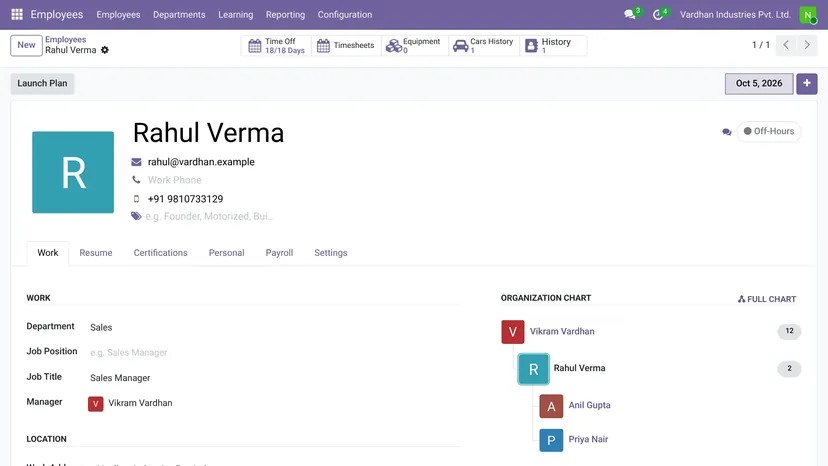Click the 12 subordinates badge for Vikram
The height and width of the screenshot is (466, 828).
[789, 331]
